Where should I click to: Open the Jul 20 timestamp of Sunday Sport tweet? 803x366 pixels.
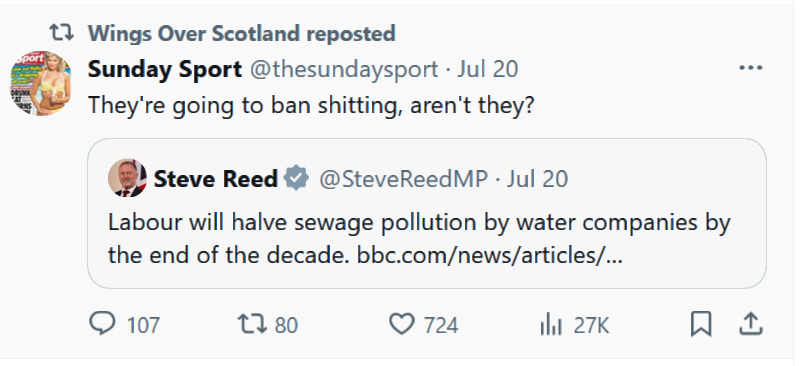488,69
